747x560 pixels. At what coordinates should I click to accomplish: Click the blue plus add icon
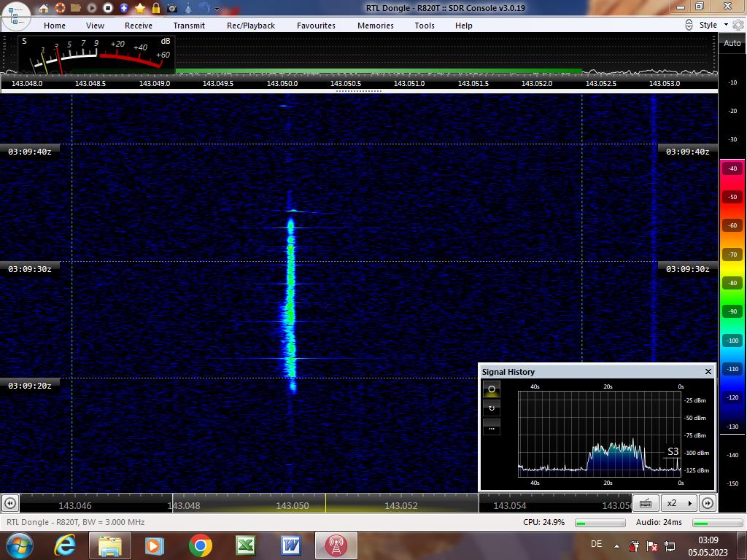124,7
